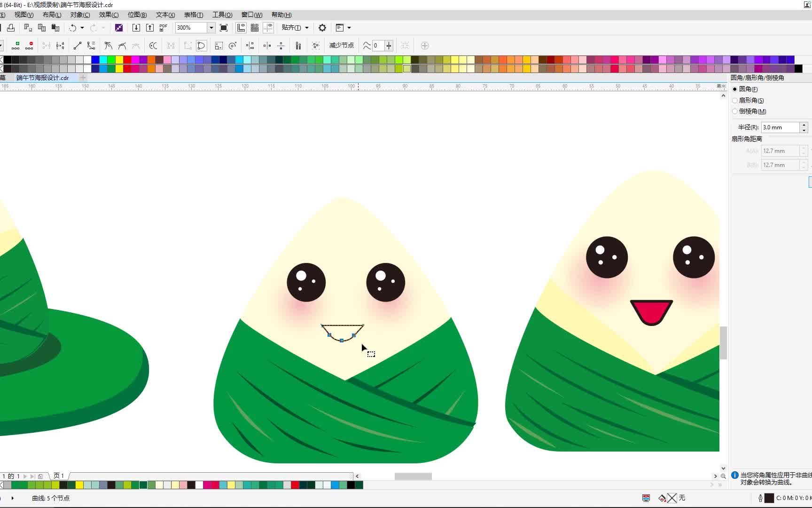This screenshot has height=508, width=812.
Task: Toggle the Show guidelines icon
Action: pos(268,28)
